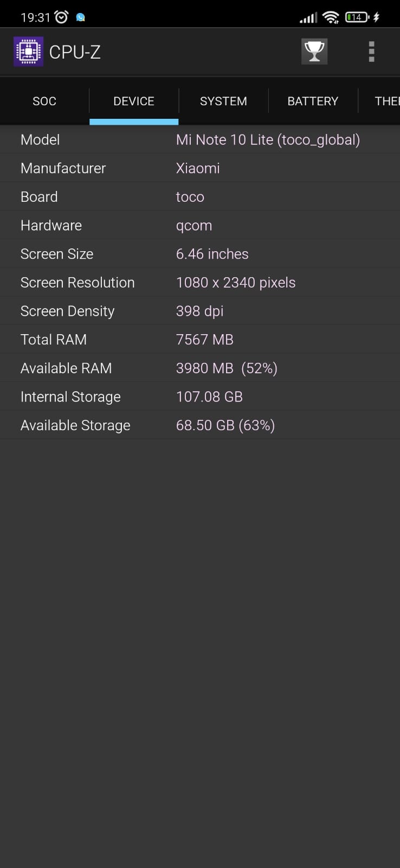The height and width of the screenshot is (868, 400).
Task: Tap the Internal Storage row
Action: [x=200, y=397]
